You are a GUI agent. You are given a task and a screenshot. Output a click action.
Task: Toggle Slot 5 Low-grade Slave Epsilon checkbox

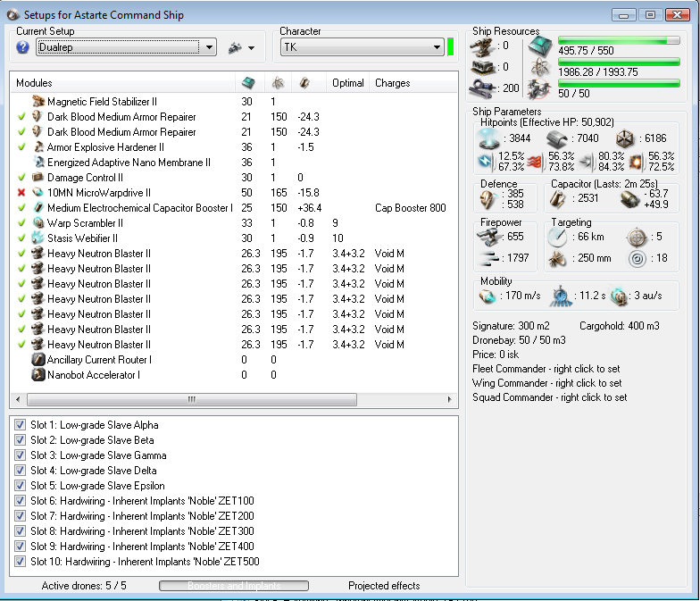tap(21, 486)
